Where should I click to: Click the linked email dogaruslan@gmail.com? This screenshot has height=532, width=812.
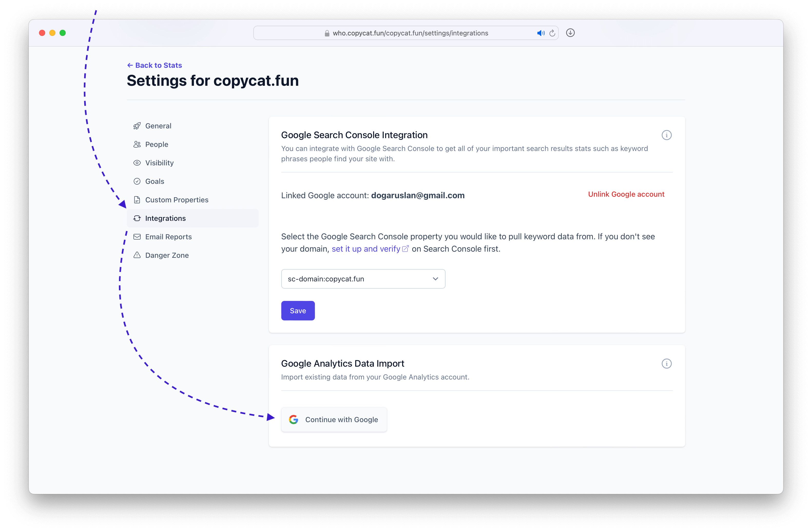pyautogui.click(x=418, y=195)
